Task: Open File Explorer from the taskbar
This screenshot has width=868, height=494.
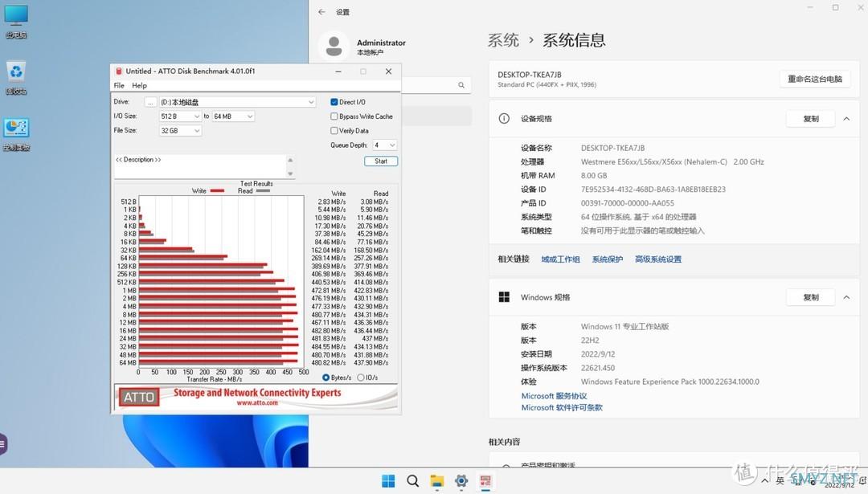Action: 436,480
